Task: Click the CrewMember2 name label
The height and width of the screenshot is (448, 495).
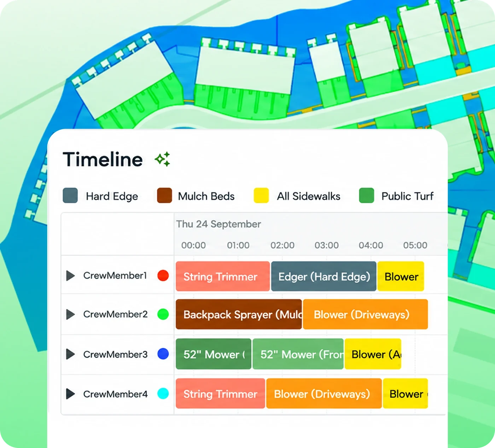Action: coord(115,314)
